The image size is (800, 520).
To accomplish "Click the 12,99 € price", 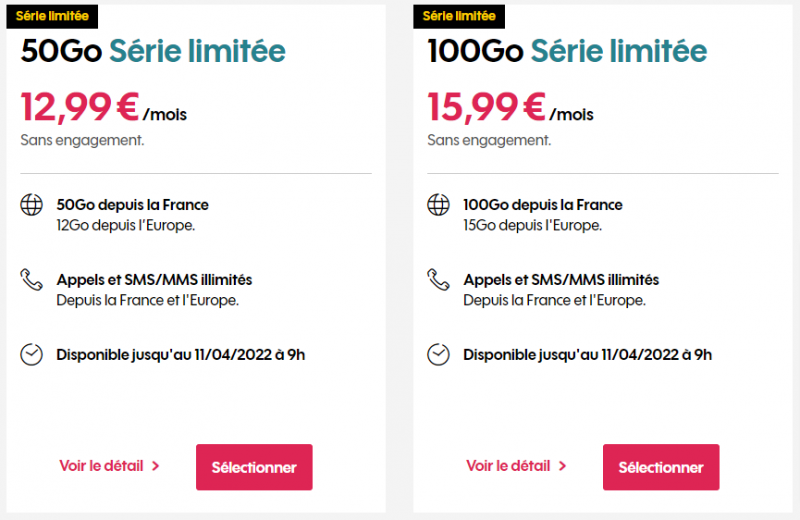I will 83,107.
